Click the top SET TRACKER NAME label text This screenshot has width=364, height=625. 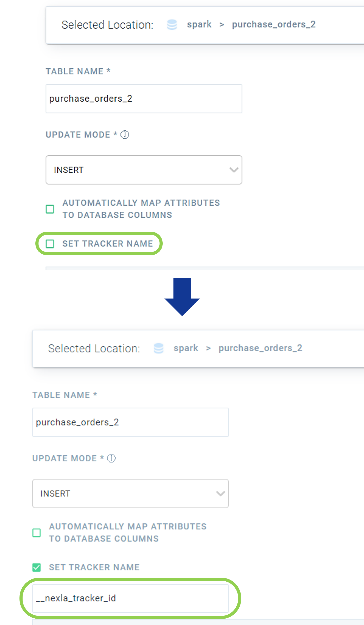(x=108, y=244)
